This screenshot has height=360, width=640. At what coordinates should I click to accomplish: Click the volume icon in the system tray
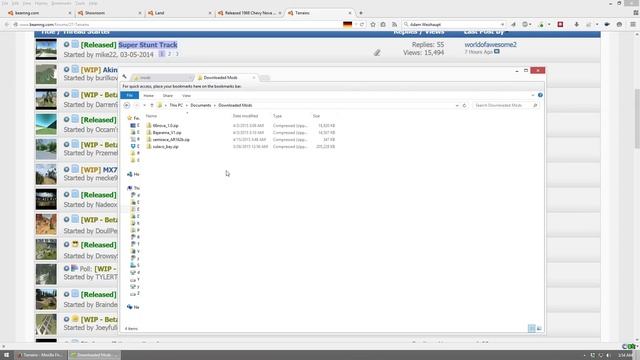pos(608,356)
